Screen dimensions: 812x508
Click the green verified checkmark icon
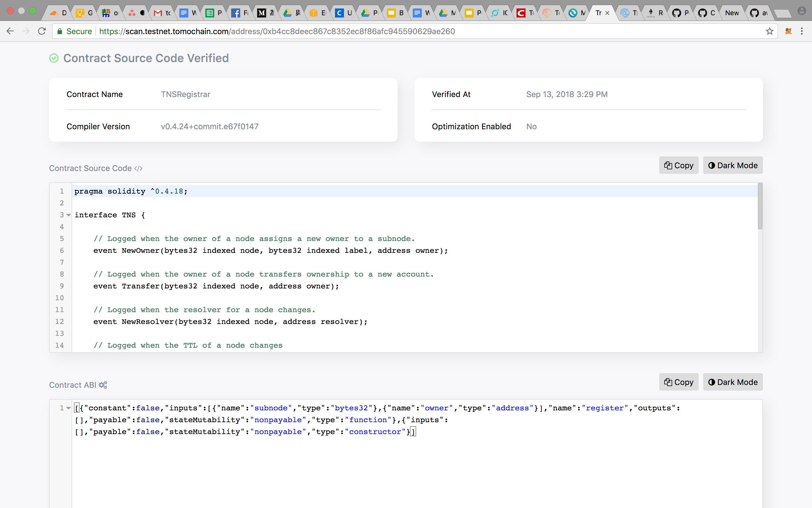[54, 58]
